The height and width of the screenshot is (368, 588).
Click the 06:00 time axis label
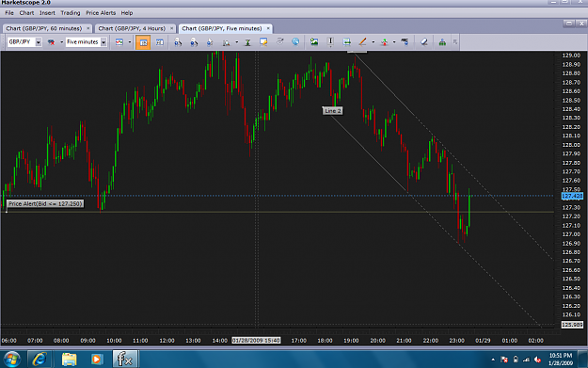tap(9, 341)
